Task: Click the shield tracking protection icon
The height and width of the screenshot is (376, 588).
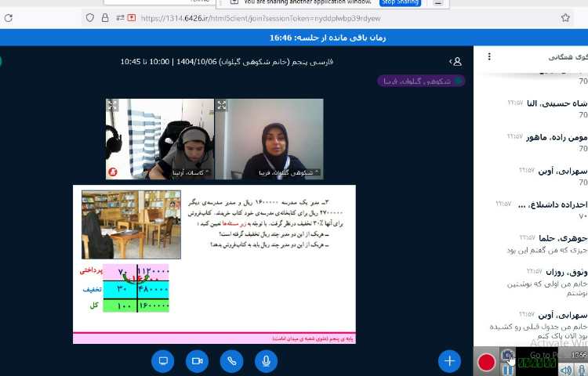Action: [x=90, y=17]
